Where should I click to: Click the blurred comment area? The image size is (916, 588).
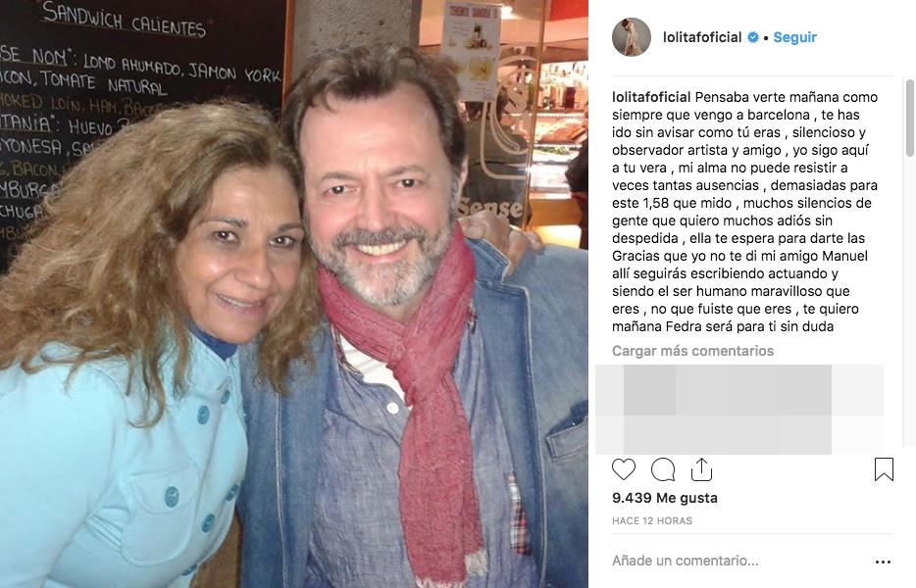click(739, 410)
